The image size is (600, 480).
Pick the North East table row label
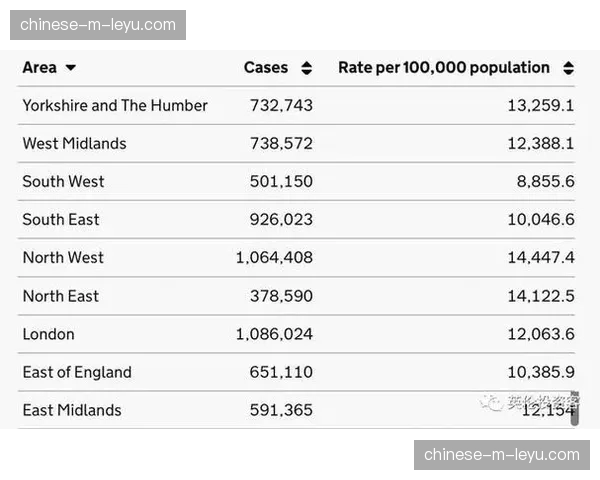[60, 296]
